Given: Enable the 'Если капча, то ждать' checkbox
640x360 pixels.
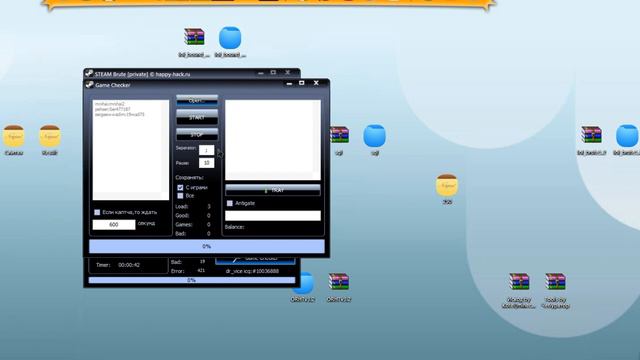Looking at the screenshot, I should [97, 212].
